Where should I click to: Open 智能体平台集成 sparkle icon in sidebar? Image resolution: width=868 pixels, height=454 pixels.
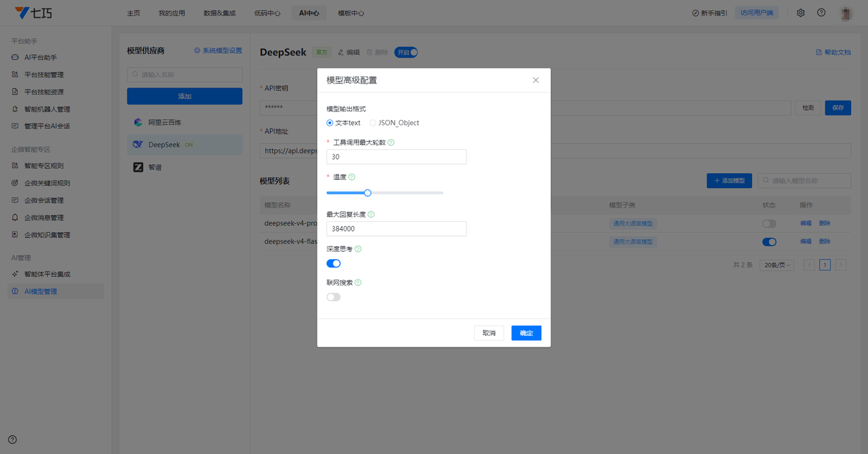(16, 274)
